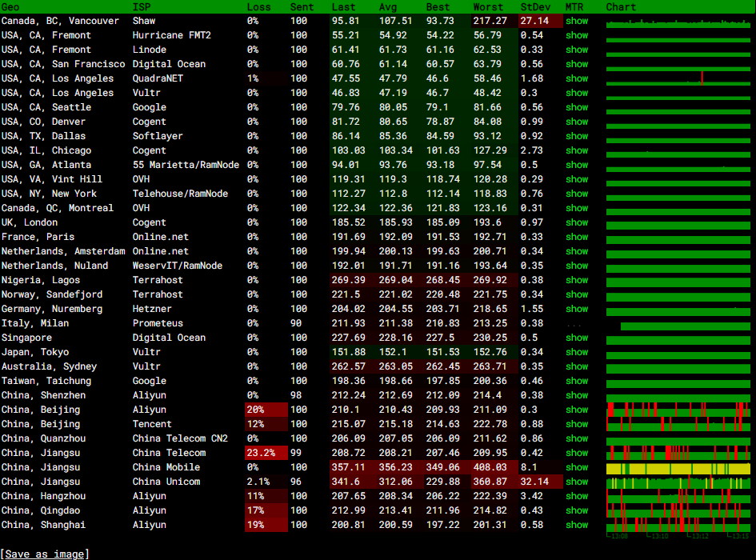Click the Hurricane FMT2 ISP name

(x=172, y=35)
